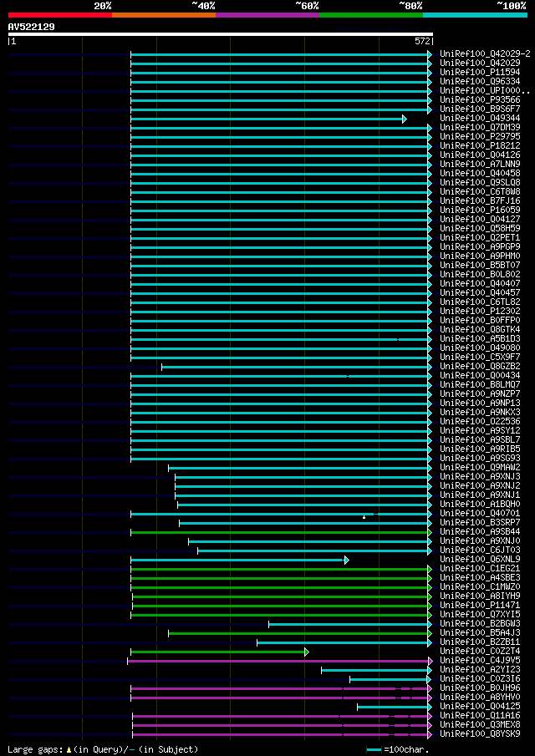Click label UniRef100_C4J9V5

480,661
